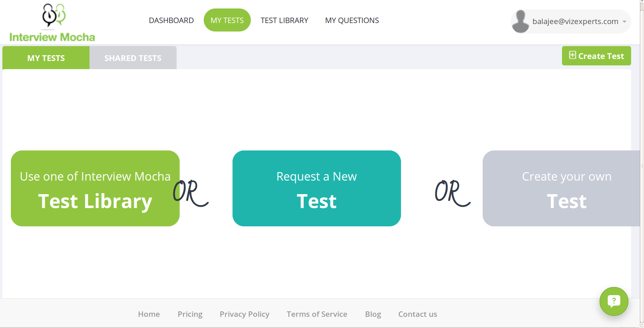644x328 pixels.
Task: Open the Pricing footer link
Action: [190, 314]
